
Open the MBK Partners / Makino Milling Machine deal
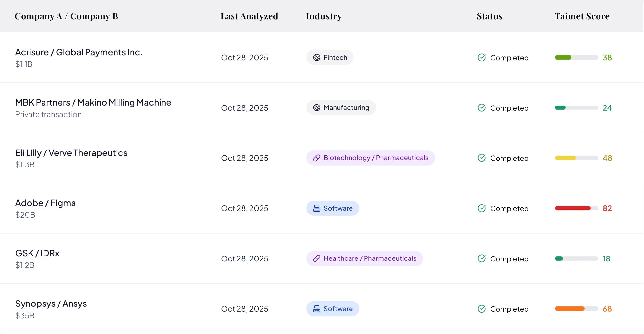(93, 103)
